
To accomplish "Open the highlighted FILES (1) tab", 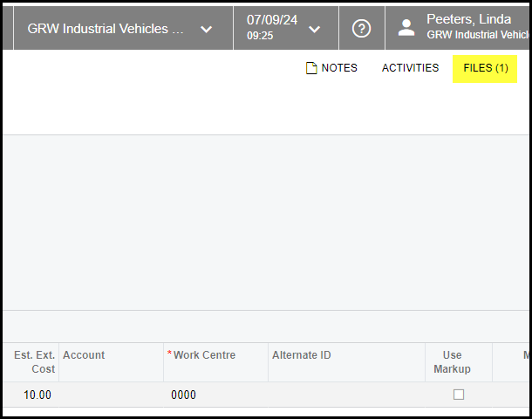I will pos(485,68).
